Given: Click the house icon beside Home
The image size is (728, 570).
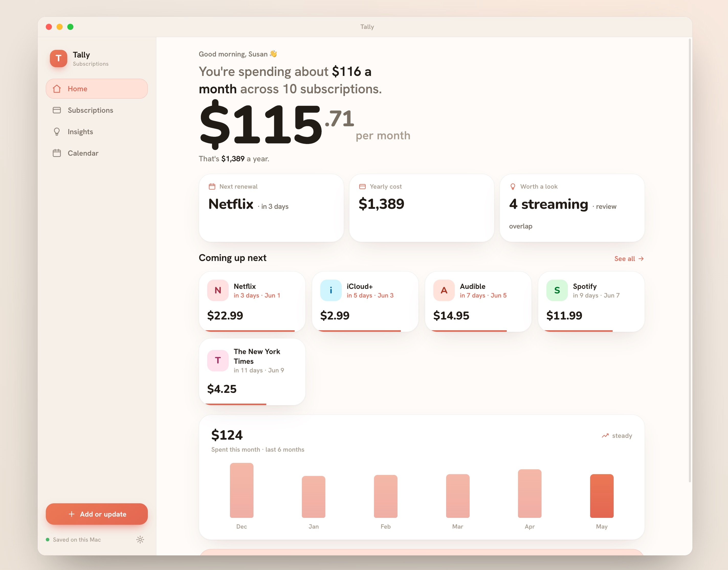Looking at the screenshot, I should click(57, 89).
